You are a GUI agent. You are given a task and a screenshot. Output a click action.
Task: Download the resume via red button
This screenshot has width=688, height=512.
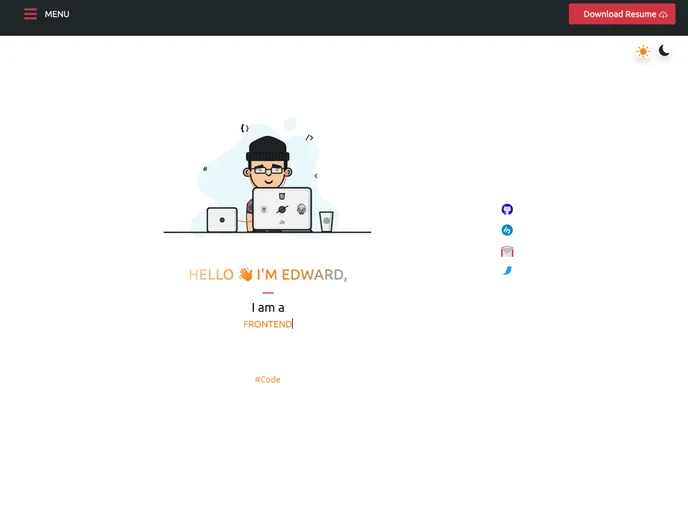click(x=622, y=14)
